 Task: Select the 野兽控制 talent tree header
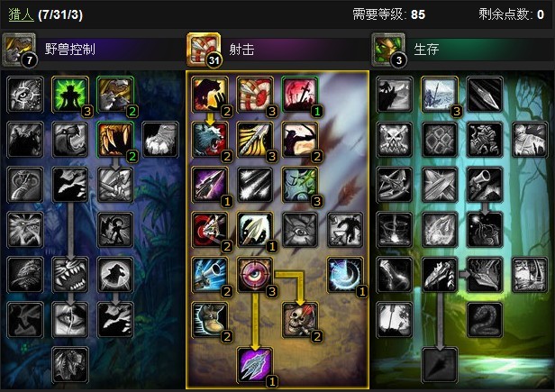point(69,49)
